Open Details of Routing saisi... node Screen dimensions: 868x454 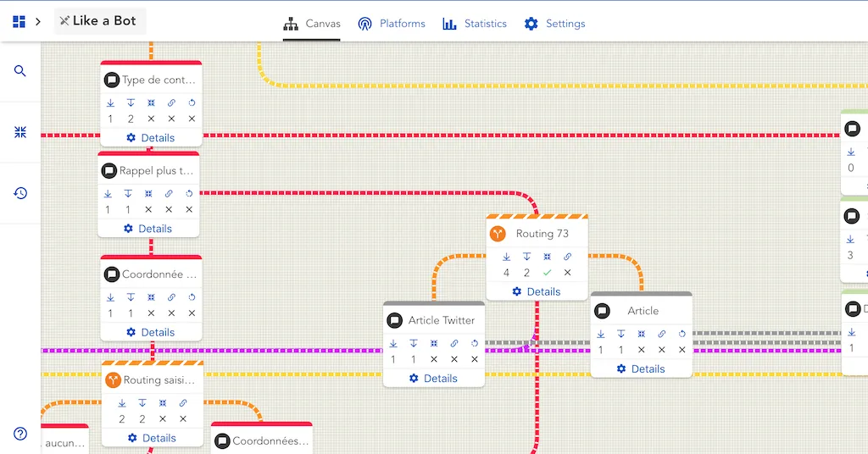click(152, 438)
